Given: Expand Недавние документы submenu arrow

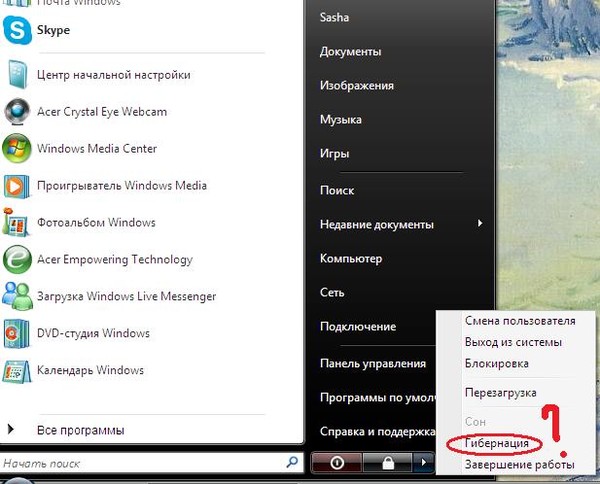Looking at the screenshot, I should pos(480,223).
